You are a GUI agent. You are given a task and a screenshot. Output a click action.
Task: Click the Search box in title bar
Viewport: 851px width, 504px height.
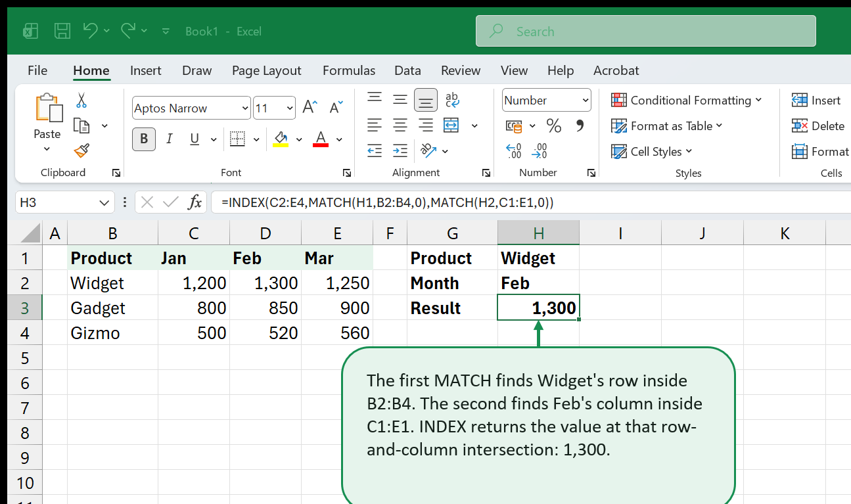646,31
